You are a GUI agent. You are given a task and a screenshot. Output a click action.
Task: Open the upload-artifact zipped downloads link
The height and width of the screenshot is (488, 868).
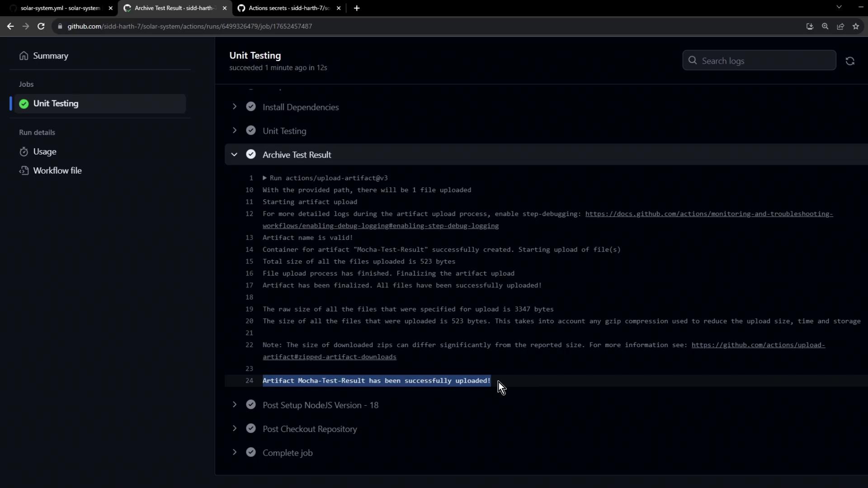click(x=758, y=345)
